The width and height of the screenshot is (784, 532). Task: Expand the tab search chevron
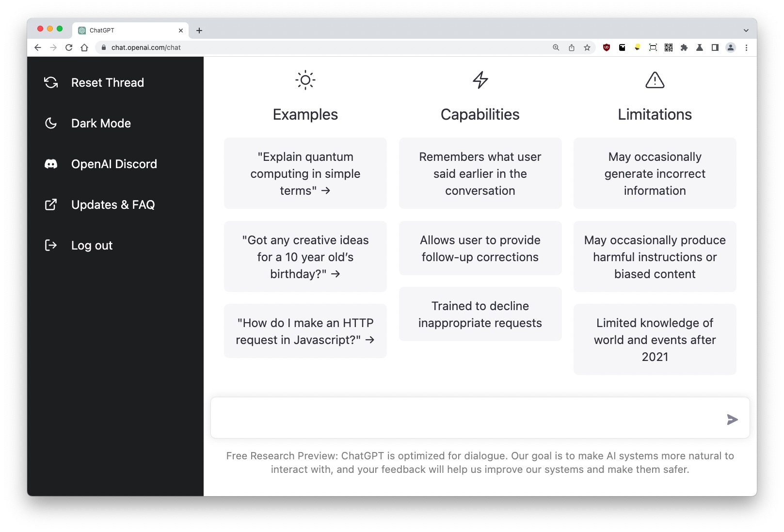pyautogui.click(x=746, y=31)
